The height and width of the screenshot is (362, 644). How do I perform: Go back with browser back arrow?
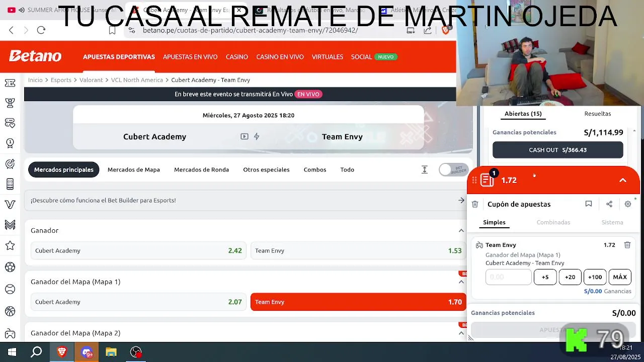click(x=11, y=30)
